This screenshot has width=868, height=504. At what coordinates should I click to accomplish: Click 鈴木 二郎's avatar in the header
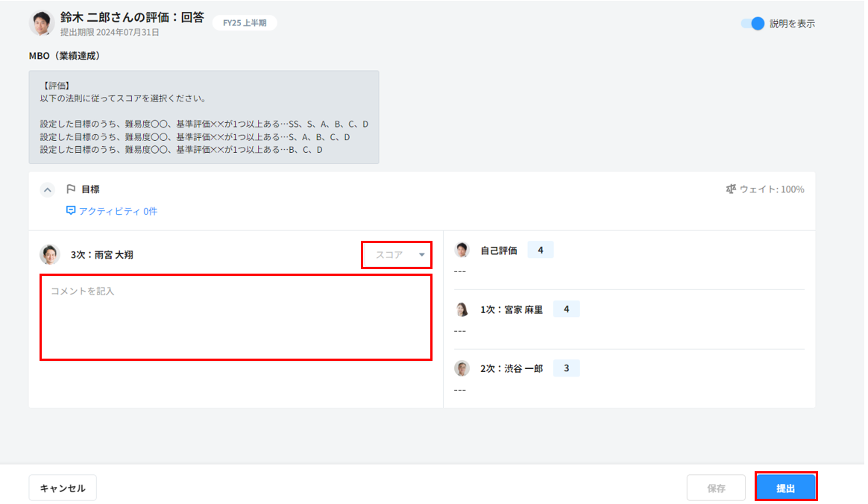(x=42, y=23)
